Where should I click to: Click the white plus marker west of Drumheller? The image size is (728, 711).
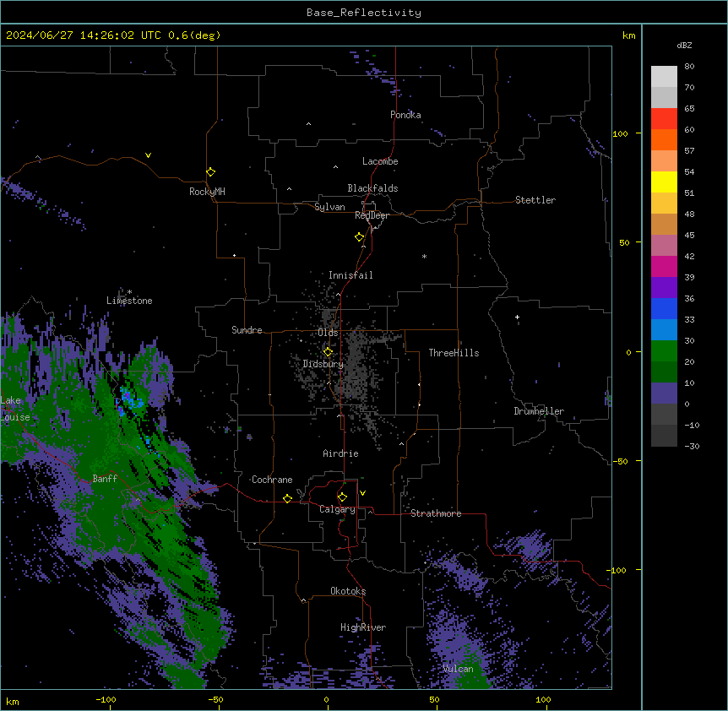[x=517, y=317]
